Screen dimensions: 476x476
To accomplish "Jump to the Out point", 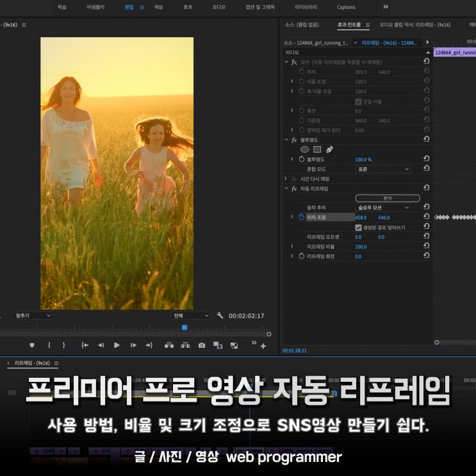I will (x=149, y=345).
